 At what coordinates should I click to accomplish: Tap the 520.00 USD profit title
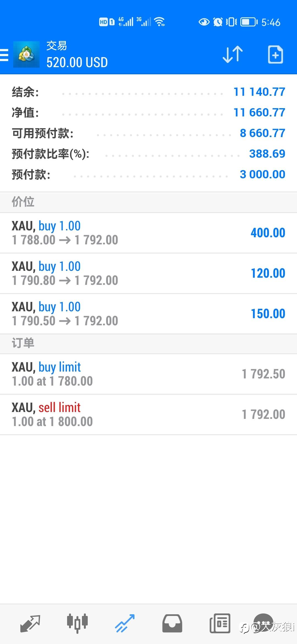(77, 62)
